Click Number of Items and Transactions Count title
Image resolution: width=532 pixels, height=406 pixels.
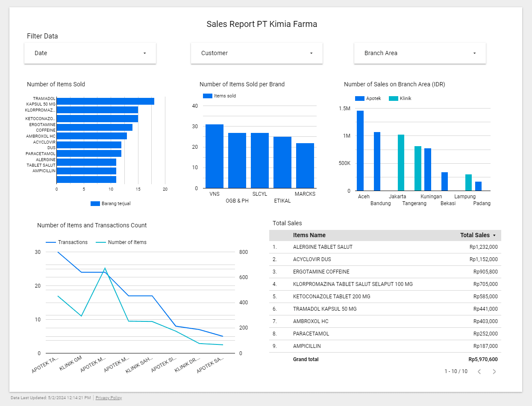coord(92,225)
